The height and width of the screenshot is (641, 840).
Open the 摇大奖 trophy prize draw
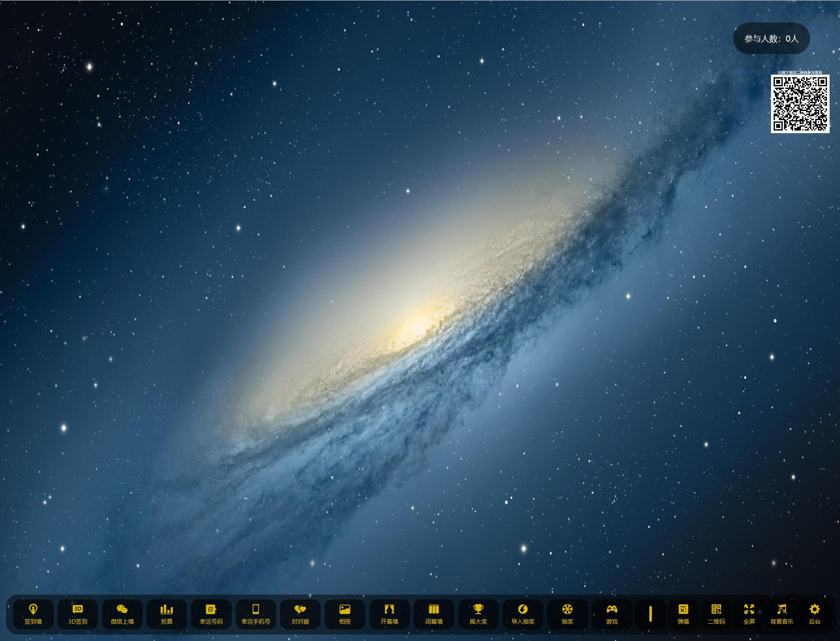(479, 614)
